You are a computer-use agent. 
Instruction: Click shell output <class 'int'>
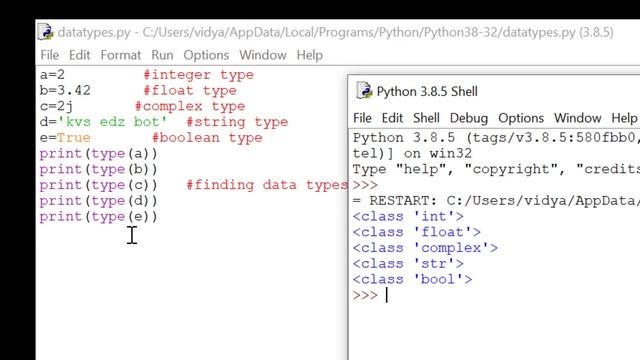(x=408, y=216)
